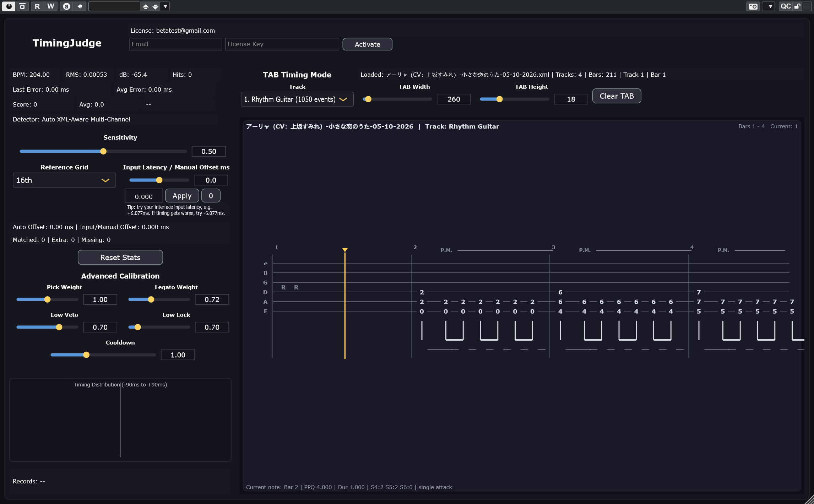Click the Pick Weight slider handle
Screen dimensions: 814x504
(47, 299)
